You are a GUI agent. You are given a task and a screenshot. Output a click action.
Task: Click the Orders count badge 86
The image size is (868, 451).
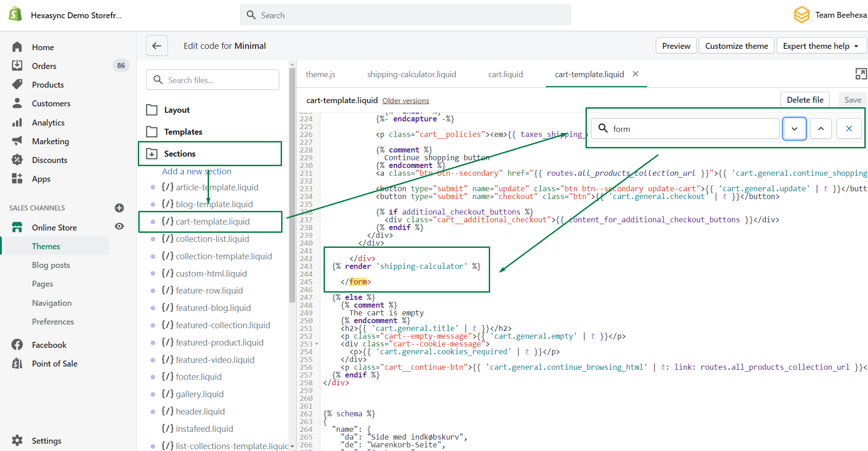[x=121, y=66]
